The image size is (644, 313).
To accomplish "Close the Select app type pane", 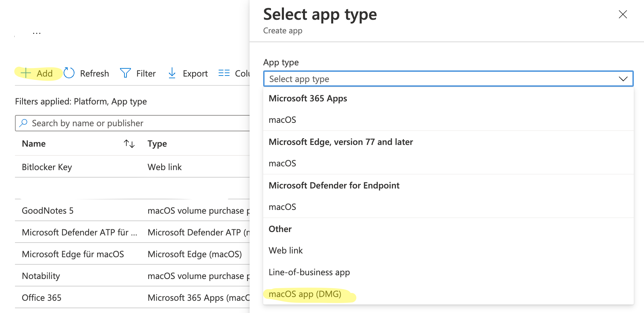I will (623, 14).
